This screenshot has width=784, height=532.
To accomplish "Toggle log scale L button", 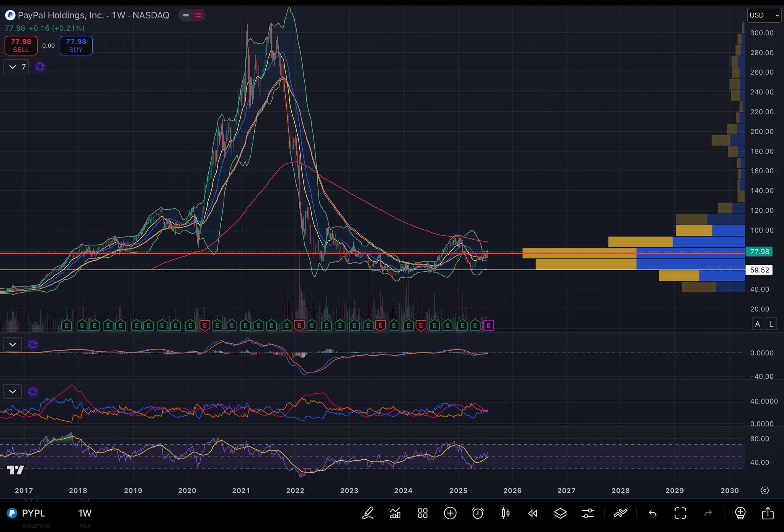I will coord(771,324).
